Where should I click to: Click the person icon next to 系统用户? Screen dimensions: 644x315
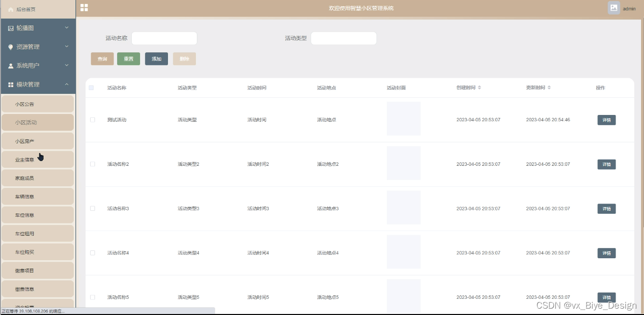click(11, 66)
